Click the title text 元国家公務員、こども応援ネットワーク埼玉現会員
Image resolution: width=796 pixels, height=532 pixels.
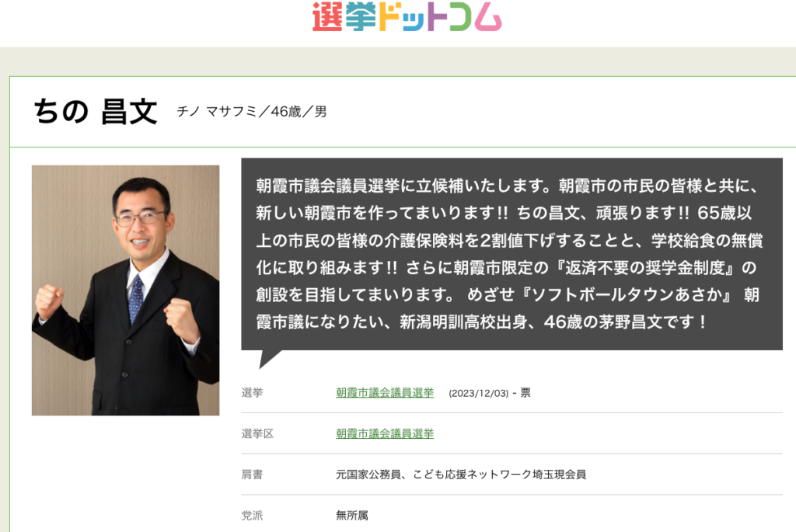461,475
